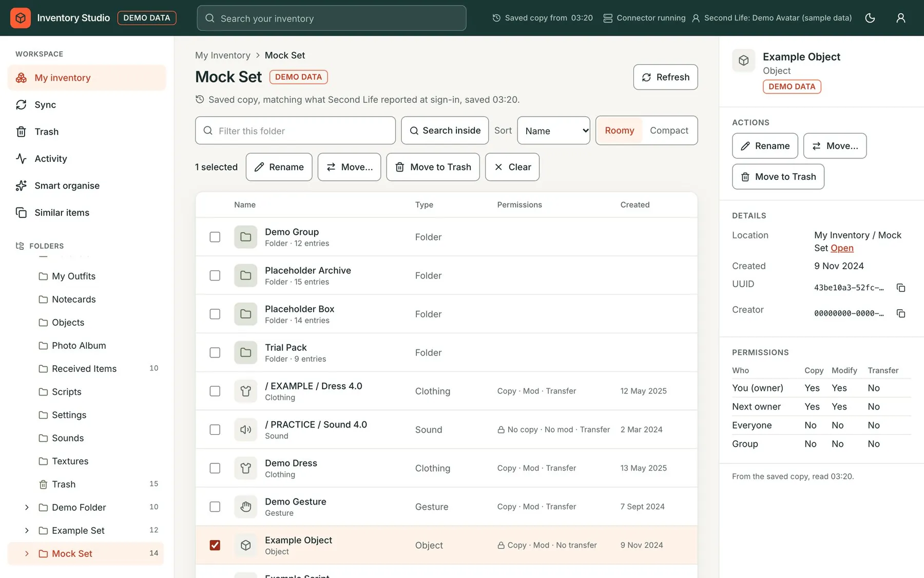Check the Demo Dress row checkbox
Viewport: 924px width, 578px height.
coord(215,468)
